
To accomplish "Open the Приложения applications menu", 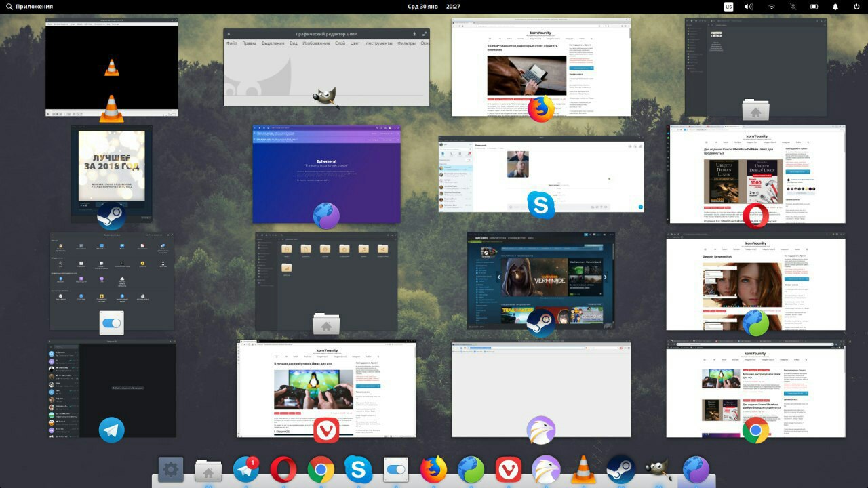I will (28, 6).
